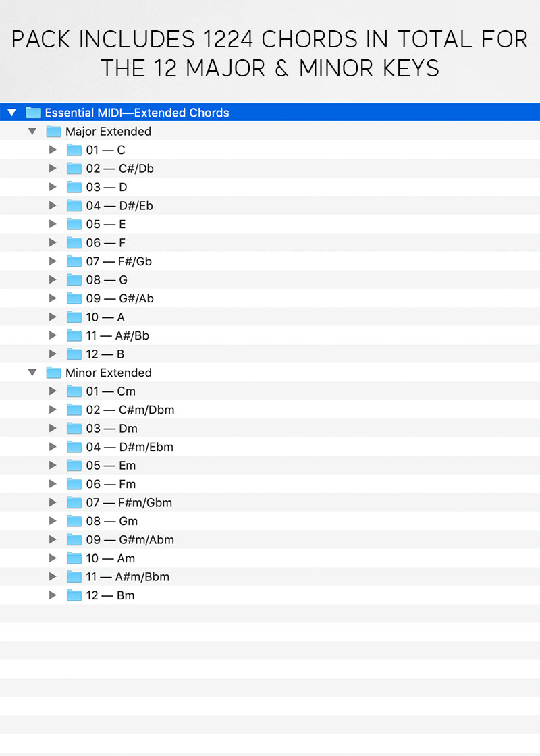Viewport: 540px width, 756px height.
Task: Expand the 01 — Cm folder triangle
Action: point(53,391)
